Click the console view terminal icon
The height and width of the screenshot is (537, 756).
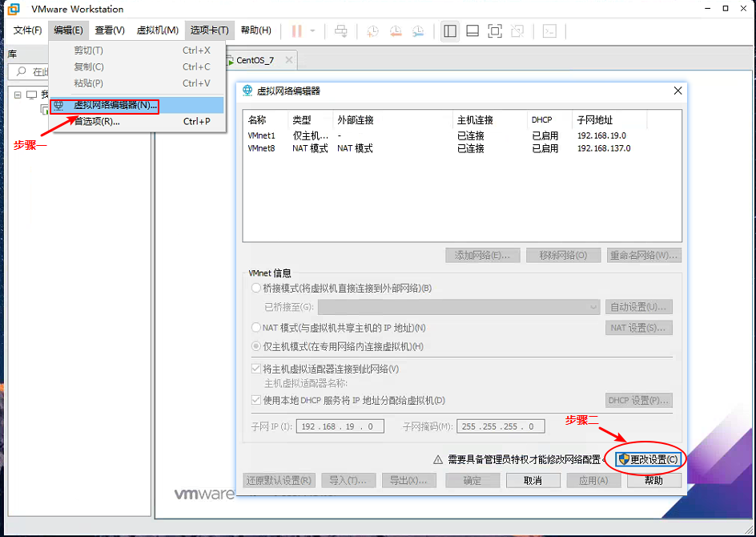[549, 31]
